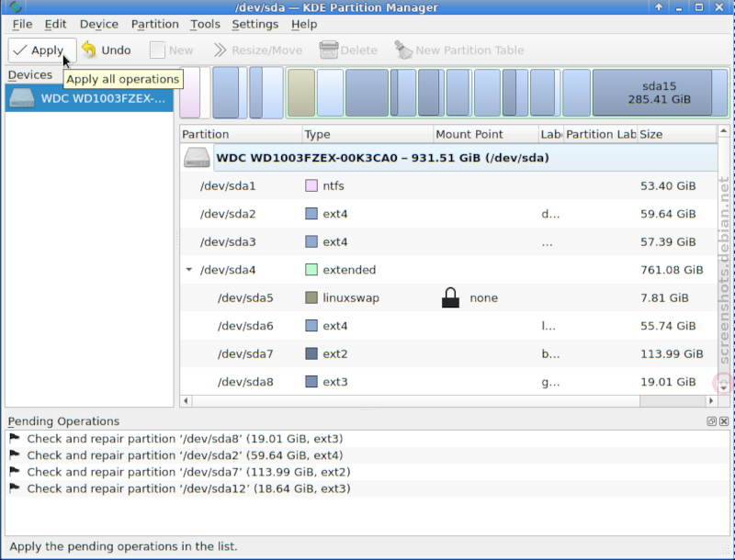Click the ext2 color swatch for sda7
This screenshot has width=735, height=560.
click(x=311, y=354)
